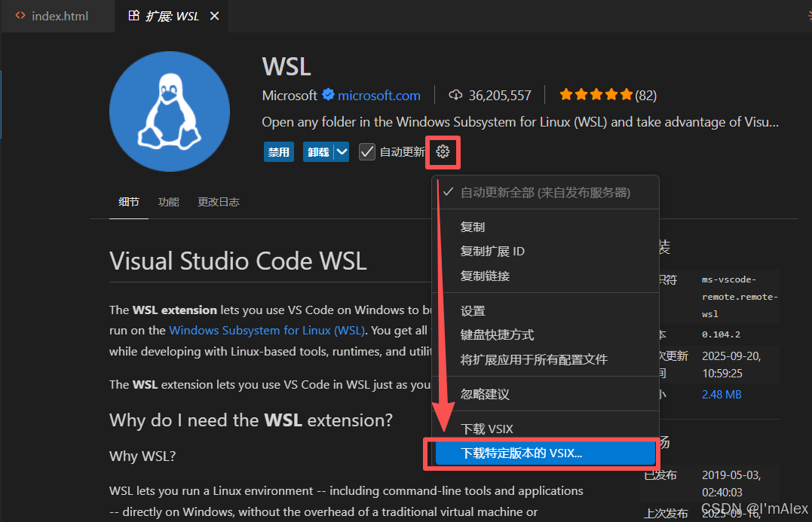Click the Visual Studio Code WSL heading
Viewport: 812px width, 522px height.
tap(237, 261)
